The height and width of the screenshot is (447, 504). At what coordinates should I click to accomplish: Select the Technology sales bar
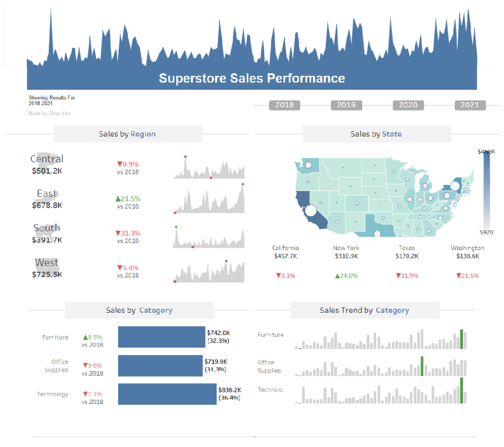[167, 394]
